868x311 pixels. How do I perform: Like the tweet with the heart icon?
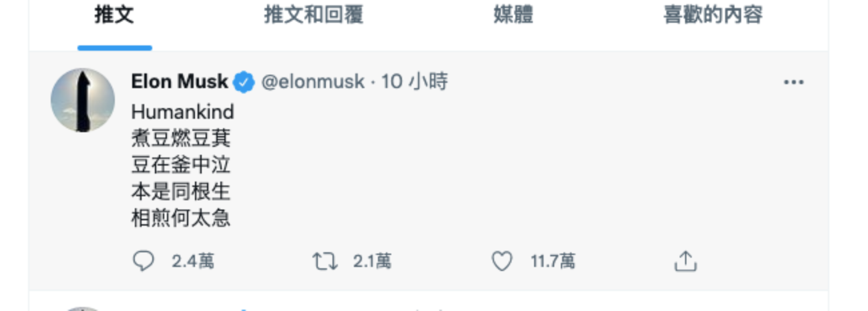point(502,261)
